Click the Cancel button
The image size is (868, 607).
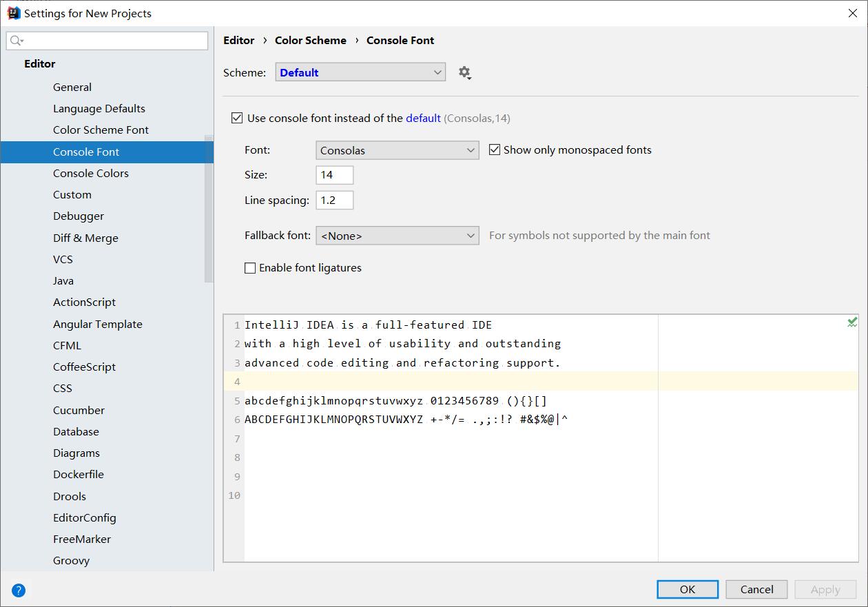point(756,589)
